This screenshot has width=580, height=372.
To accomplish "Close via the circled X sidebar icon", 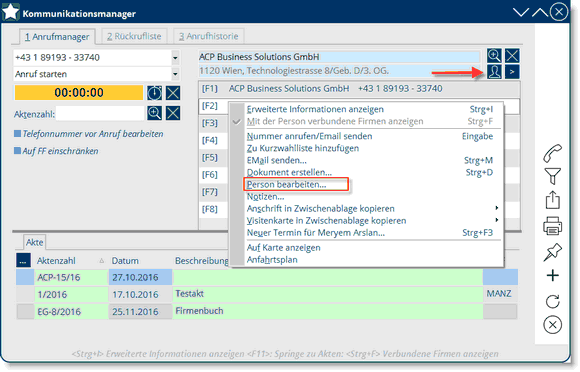I will 552,325.
